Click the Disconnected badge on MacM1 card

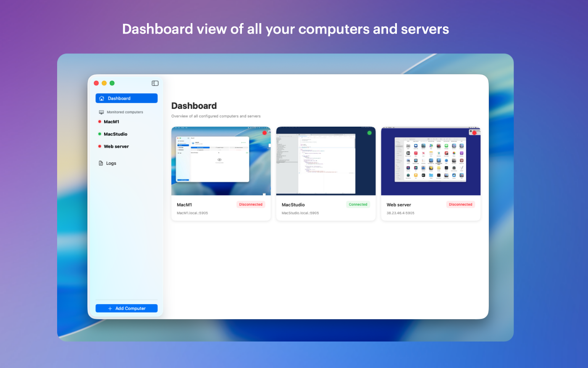pyautogui.click(x=251, y=205)
